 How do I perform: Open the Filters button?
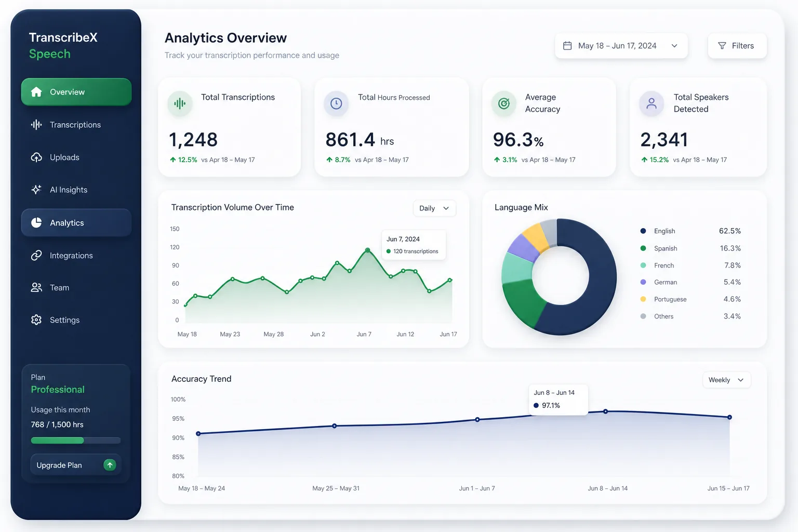point(737,46)
